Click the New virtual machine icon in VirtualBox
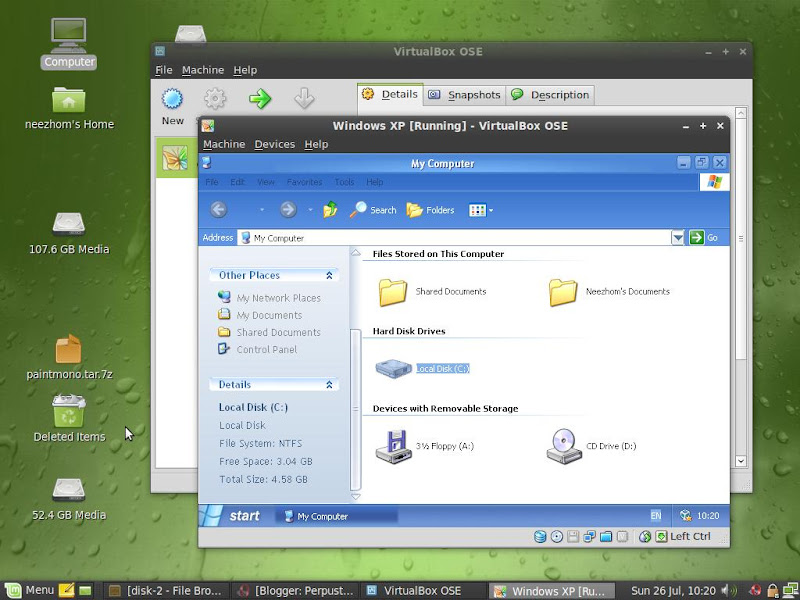Viewport: 800px width, 600px height. 172,98
